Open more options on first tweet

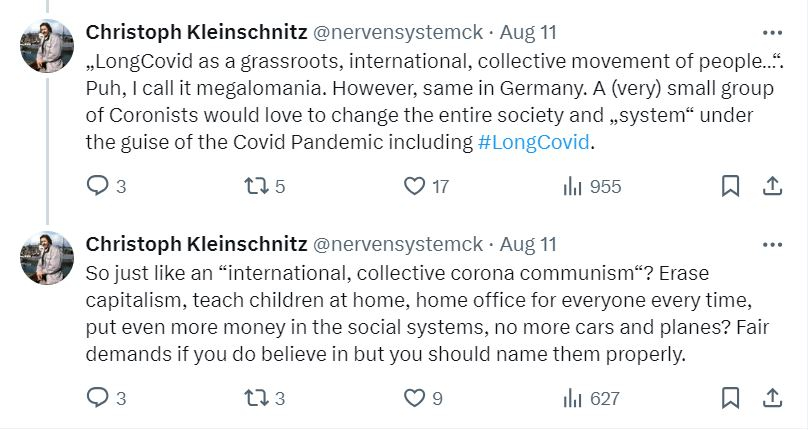pos(772,31)
